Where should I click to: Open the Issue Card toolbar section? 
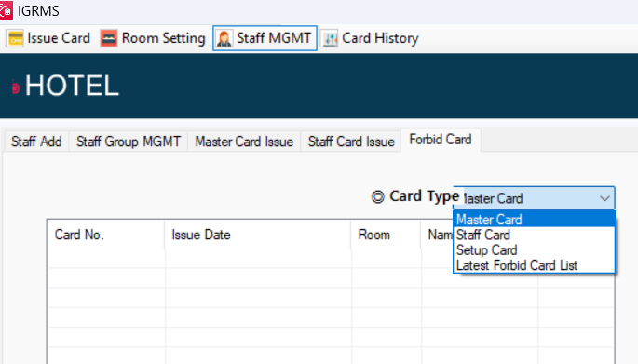tap(48, 39)
